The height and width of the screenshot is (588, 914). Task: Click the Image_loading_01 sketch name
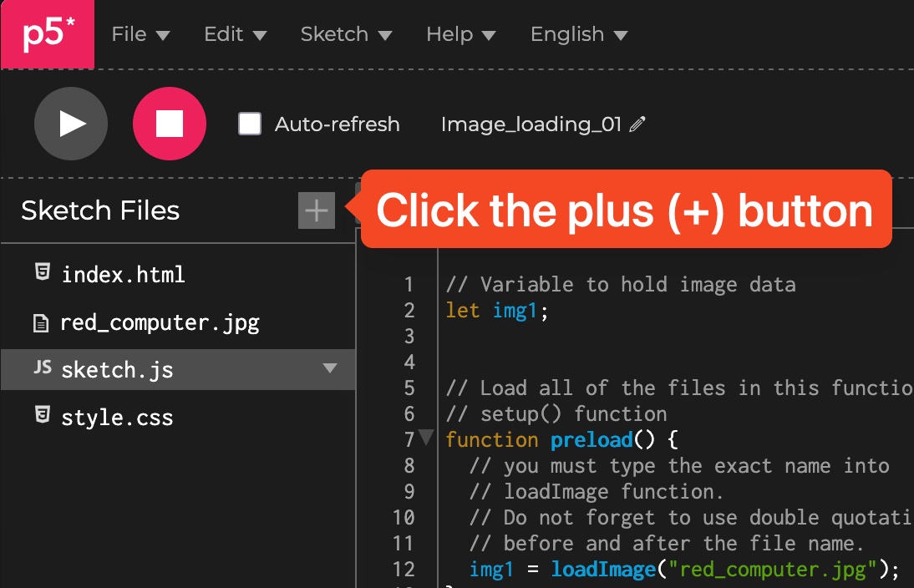point(531,124)
